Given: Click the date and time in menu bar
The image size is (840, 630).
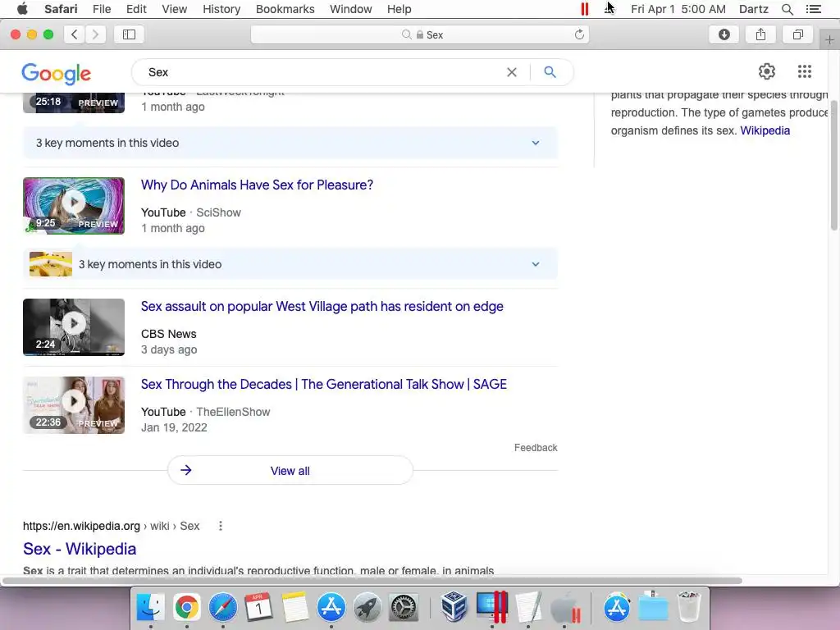Looking at the screenshot, I should [x=678, y=9].
